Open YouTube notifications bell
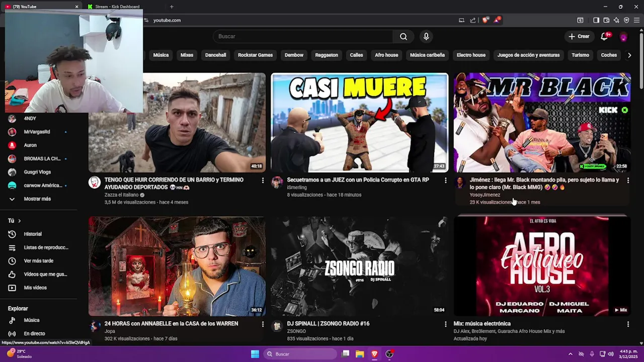Screen dimensions: 644x362 pyautogui.click(x=605, y=36)
